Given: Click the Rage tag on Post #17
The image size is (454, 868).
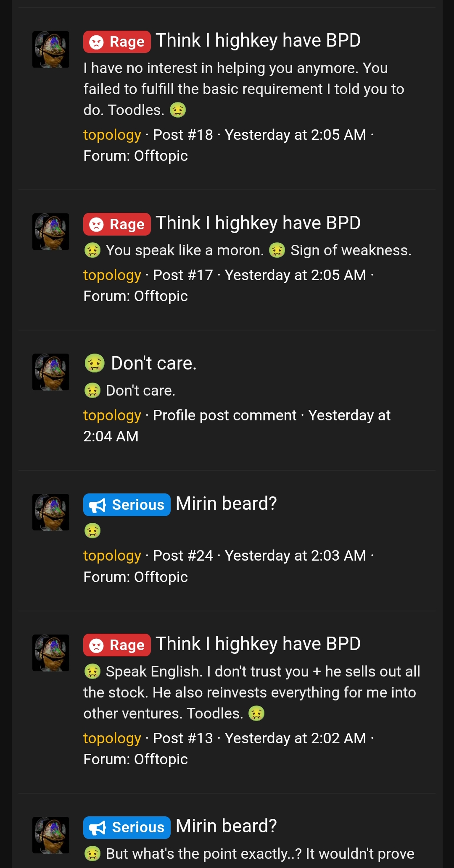Looking at the screenshot, I should point(117,224).
